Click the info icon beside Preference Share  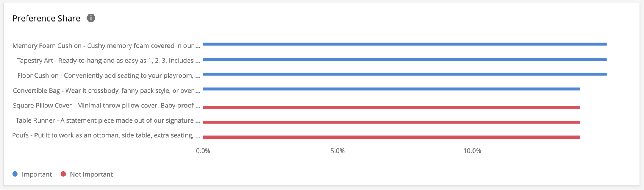coord(91,18)
